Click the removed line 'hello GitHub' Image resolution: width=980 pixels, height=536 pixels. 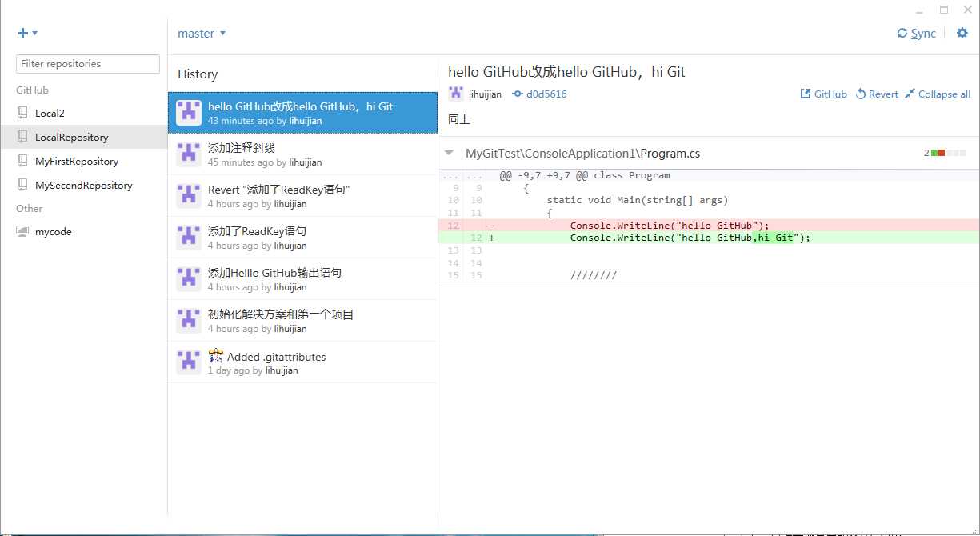pyautogui.click(x=708, y=225)
